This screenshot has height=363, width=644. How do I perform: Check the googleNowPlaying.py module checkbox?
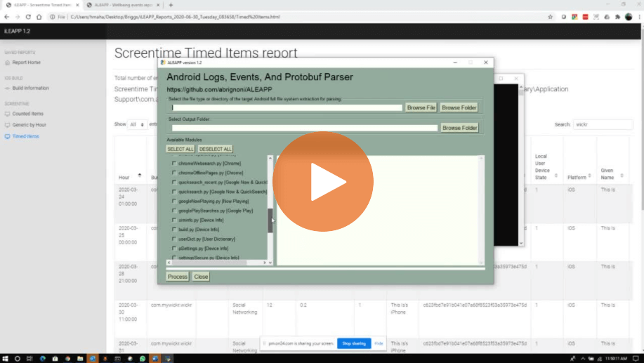[x=174, y=201]
